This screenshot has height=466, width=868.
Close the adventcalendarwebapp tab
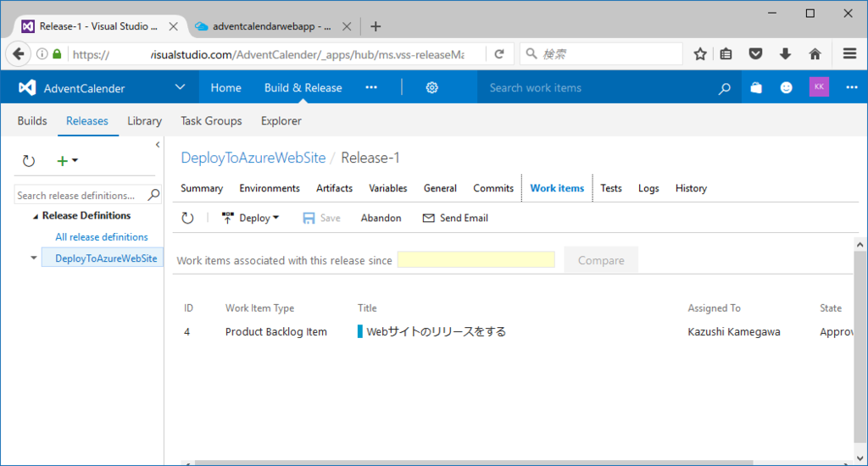[x=347, y=26]
